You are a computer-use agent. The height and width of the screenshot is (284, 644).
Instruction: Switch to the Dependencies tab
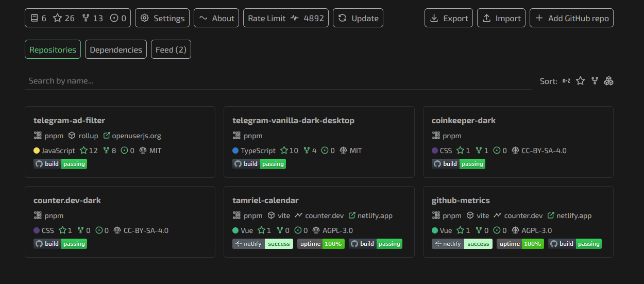click(x=116, y=49)
